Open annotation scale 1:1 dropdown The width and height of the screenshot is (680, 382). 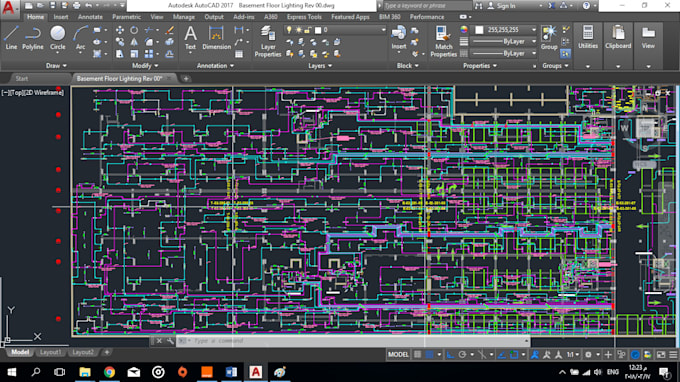pyautogui.click(x=573, y=355)
